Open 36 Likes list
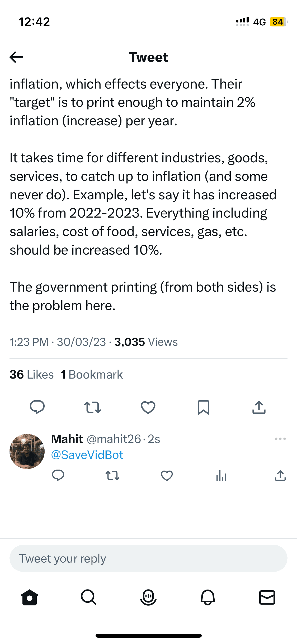The width and height of the screenshot is (297, 644). click(x=32, y=374)
